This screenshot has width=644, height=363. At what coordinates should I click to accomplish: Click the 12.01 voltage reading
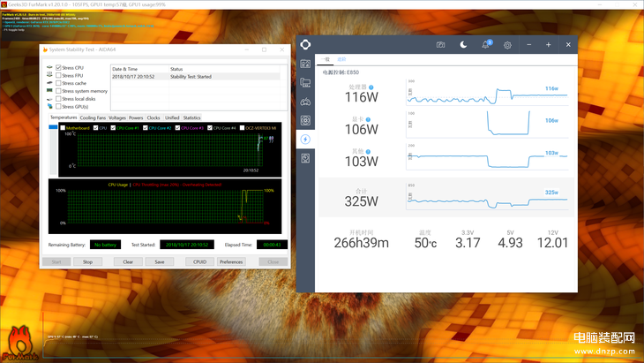pos(552,243)
